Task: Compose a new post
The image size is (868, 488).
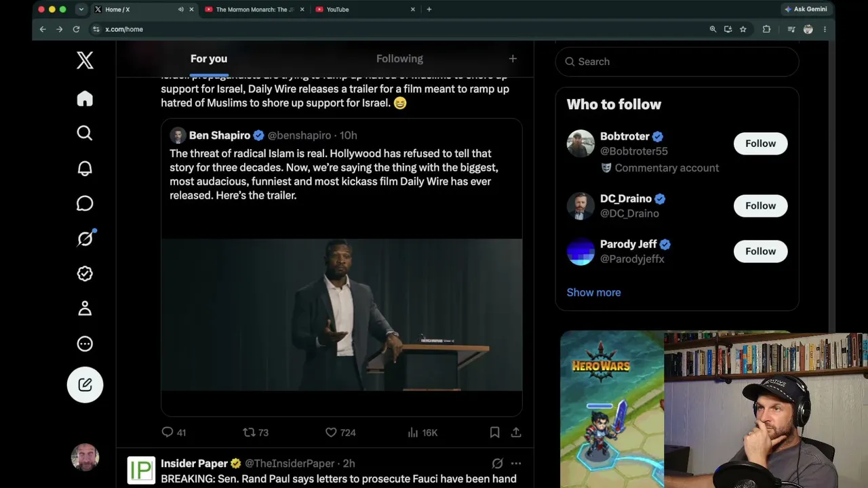Action: click(x=85, y=384)
